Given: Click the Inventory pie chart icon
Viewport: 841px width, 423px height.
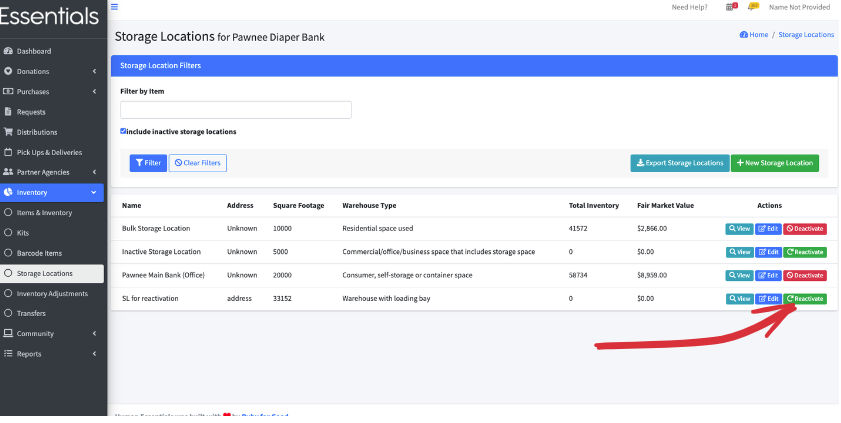Looking at the screenshot, I should [8, 192].
